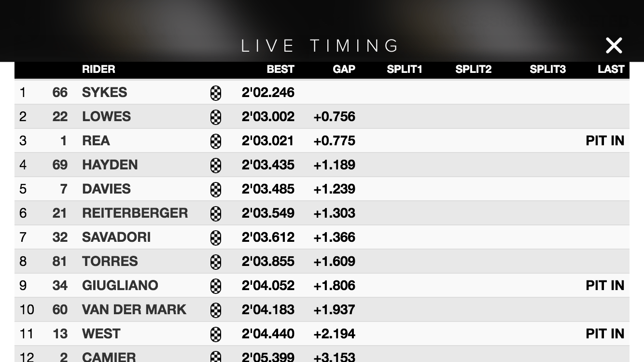Click the PIT IN status for Rea
644x362 pixels.
605,140
